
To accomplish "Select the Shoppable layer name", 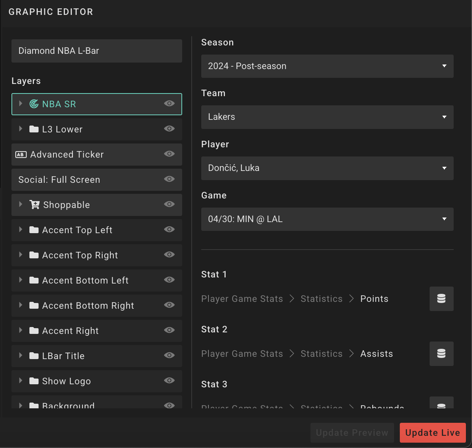I will pyautogui.click(x=66, y=205).
